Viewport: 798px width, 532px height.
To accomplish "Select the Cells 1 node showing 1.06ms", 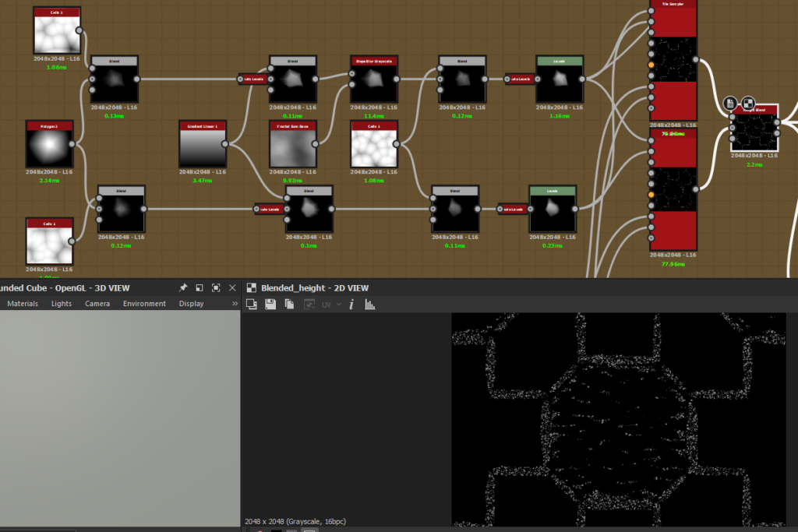I will [57, 30].
